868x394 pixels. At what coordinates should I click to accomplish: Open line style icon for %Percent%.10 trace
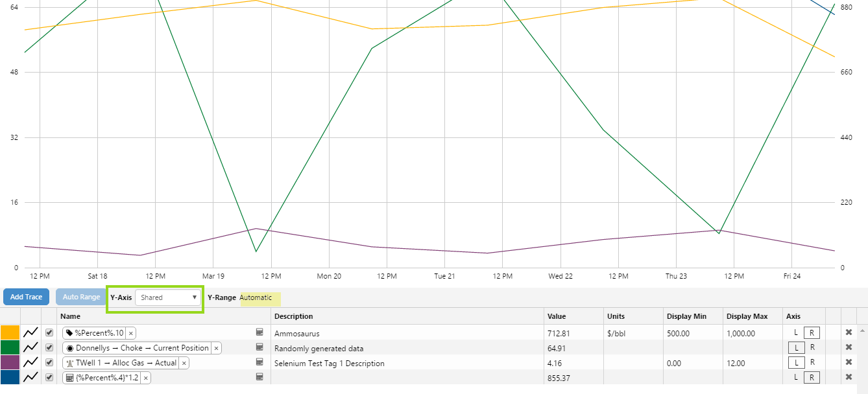point(30,332)
